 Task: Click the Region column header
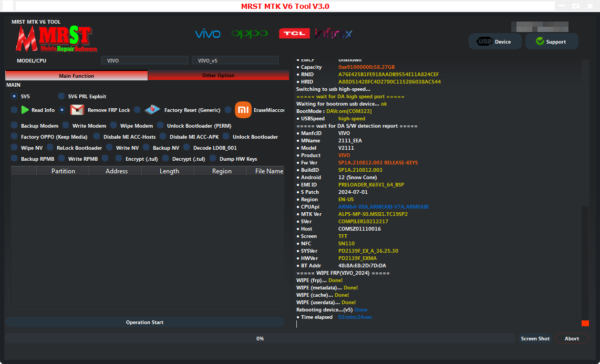point(222,171)
